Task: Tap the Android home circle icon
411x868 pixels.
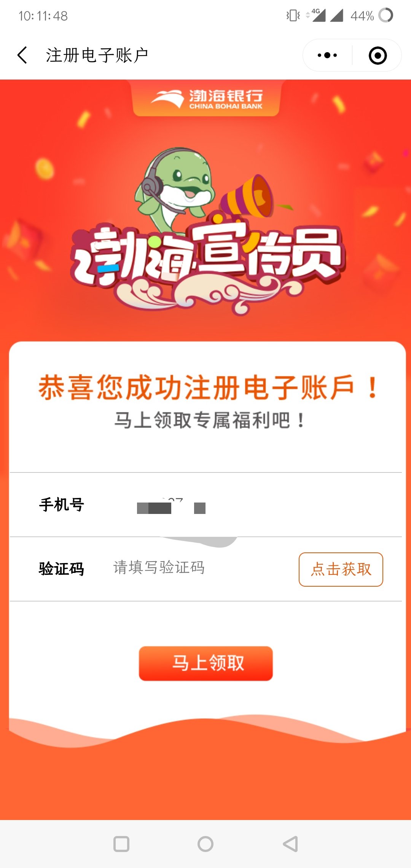Action: coord(205,844)
